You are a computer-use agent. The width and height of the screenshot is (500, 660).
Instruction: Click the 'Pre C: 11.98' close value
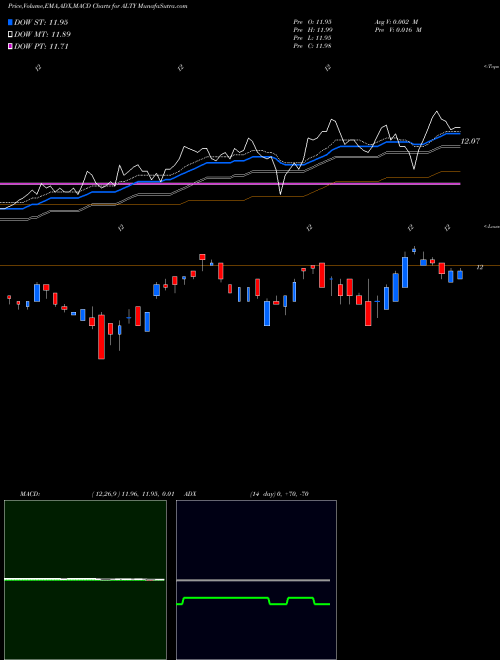(x=312, y=46)
